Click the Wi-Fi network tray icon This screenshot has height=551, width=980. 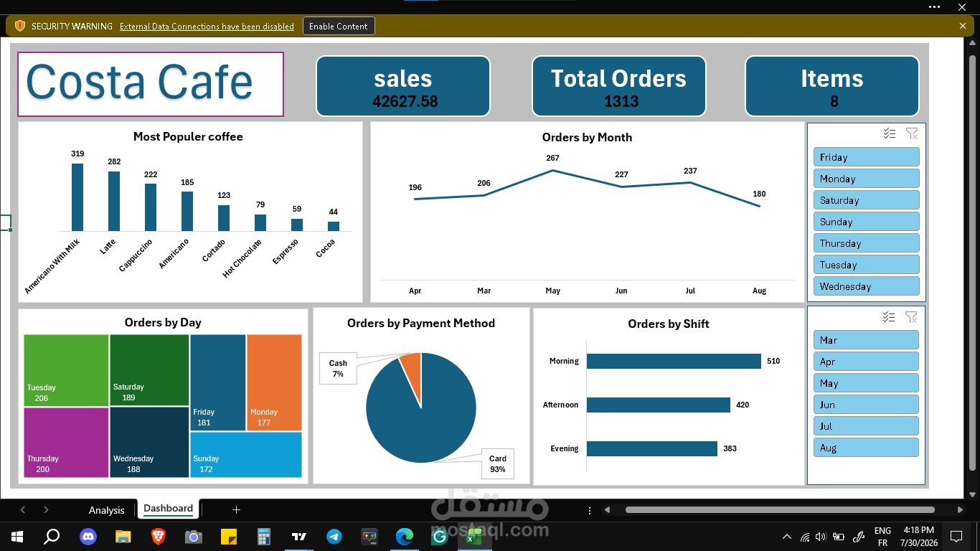pyautogui.click(x=804, y=537)
